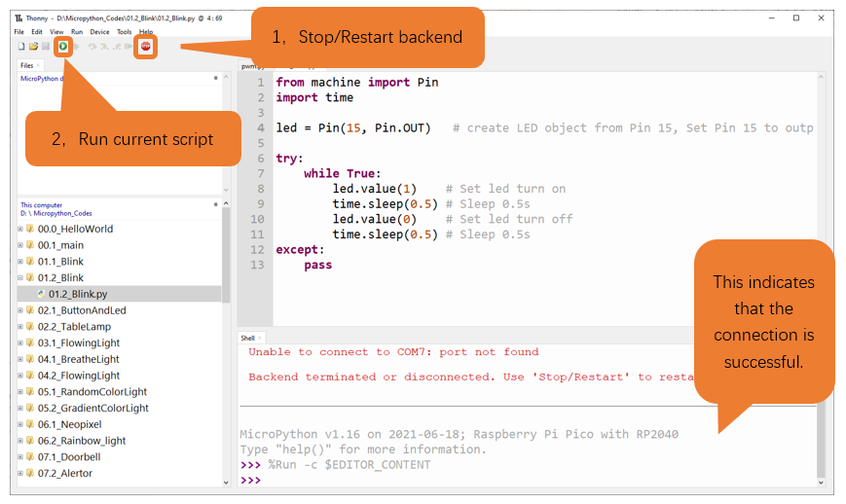846x504 pixels.
Task: Close the Files panel tab
Action: pyautogui.click(x=38, y=65)
